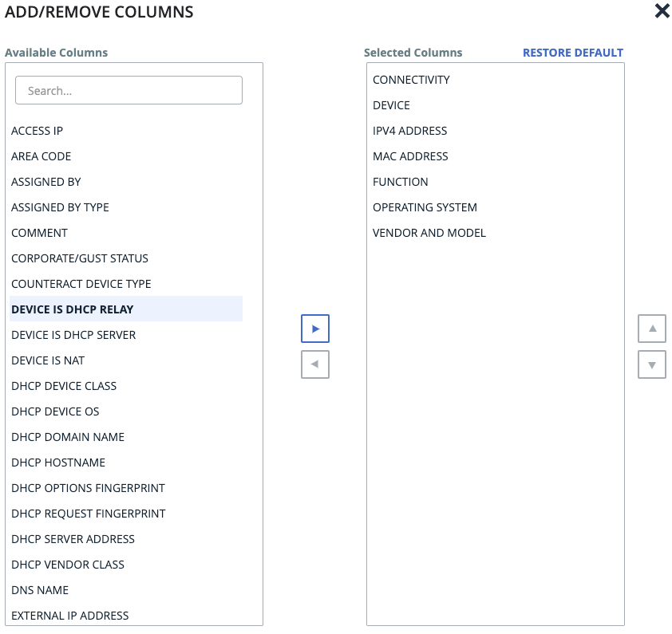The height and width of the screenshot is (634, 672).
Task: Click the left arrow to remove column
Action: coord(314,364)
